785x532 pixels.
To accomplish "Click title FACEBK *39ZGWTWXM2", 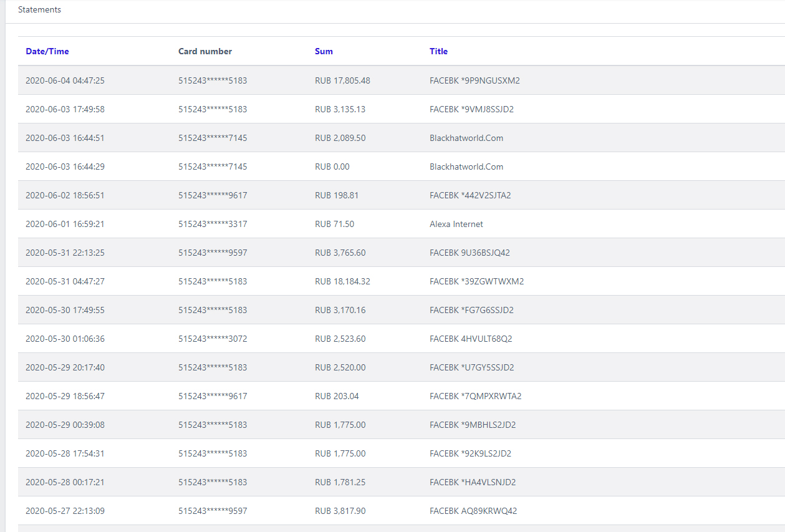I will pos(476,281).
